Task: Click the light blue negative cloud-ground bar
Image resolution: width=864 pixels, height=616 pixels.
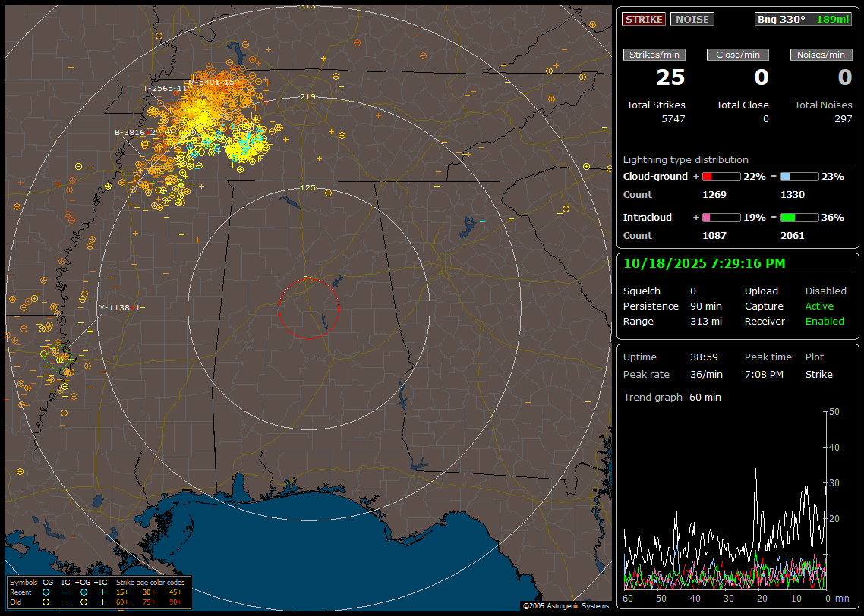Action: (799, 176)
